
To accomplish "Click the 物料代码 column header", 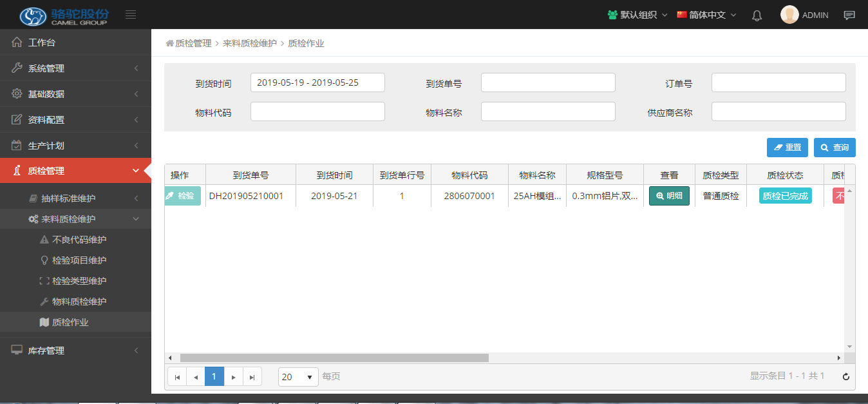I will [469, 175].
